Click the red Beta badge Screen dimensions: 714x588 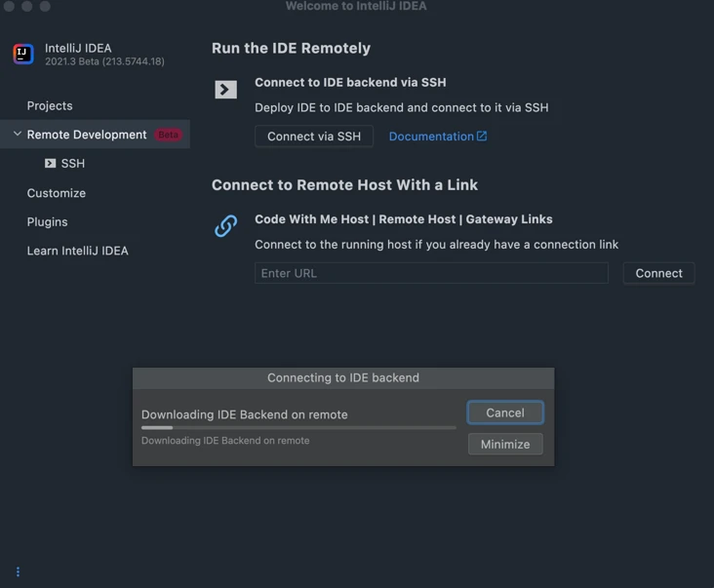click(168, 135)
